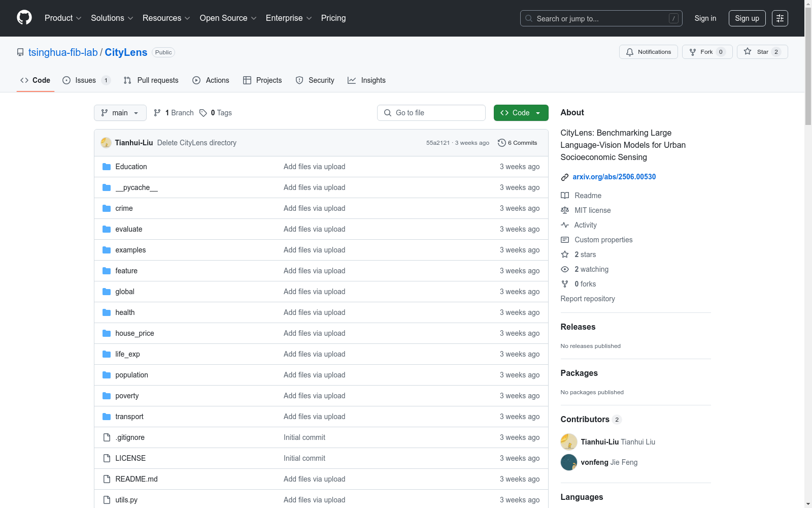Click the transport folder icon
The height and width of the screenshot is (508, 812).
[107, 417]
